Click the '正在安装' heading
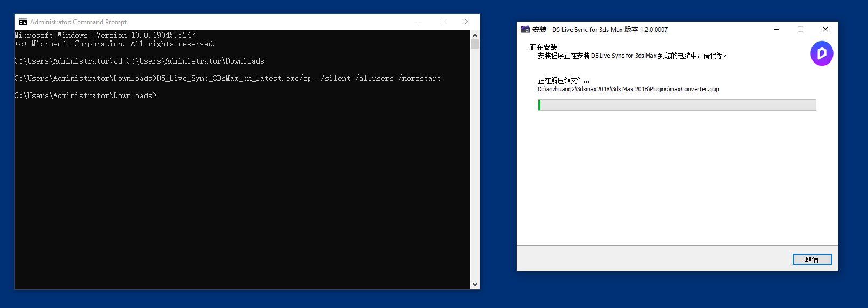This screenshot has width=868, height=308. click(x=543, y=47)
